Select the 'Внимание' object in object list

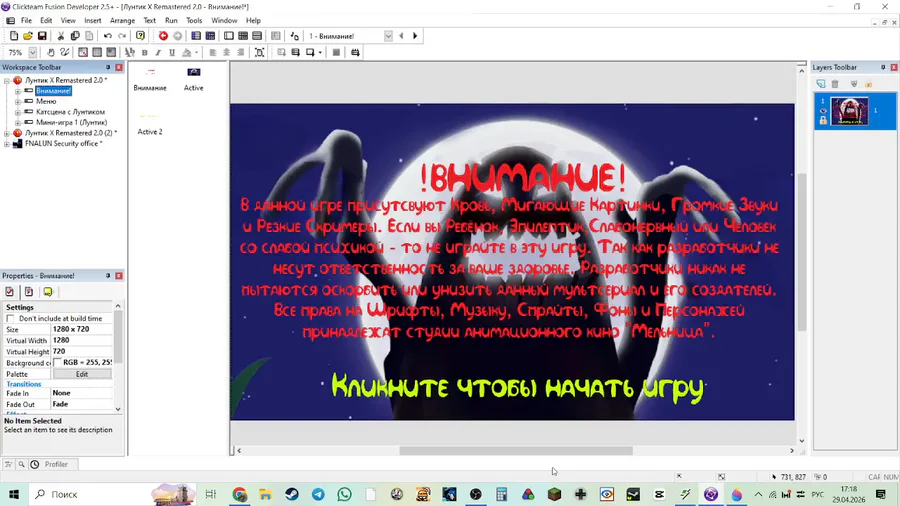[150, 79]
